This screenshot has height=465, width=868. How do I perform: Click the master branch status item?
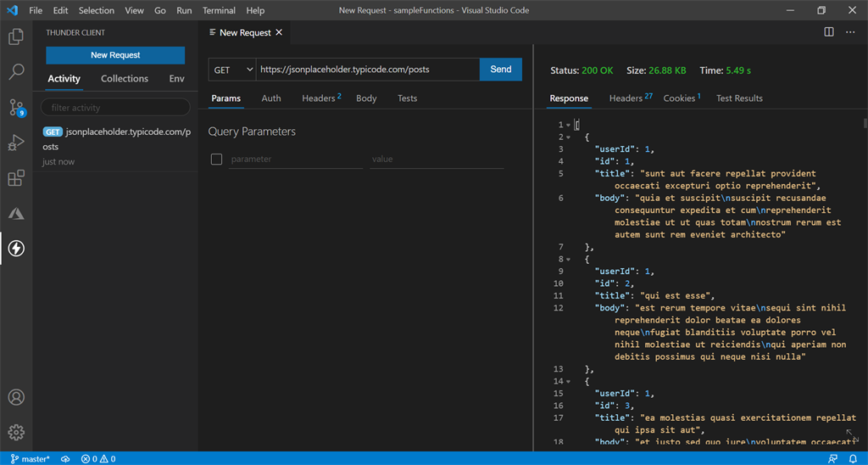[31, 459]
